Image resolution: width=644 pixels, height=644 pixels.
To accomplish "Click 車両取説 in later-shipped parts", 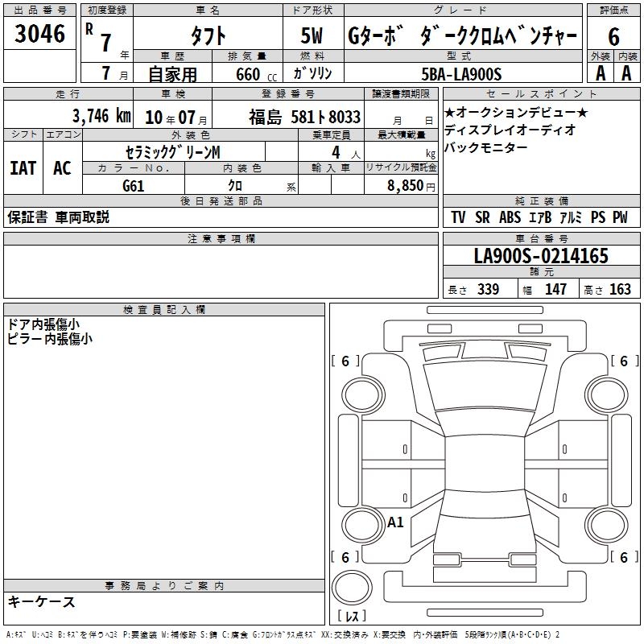I will (83, 217).
